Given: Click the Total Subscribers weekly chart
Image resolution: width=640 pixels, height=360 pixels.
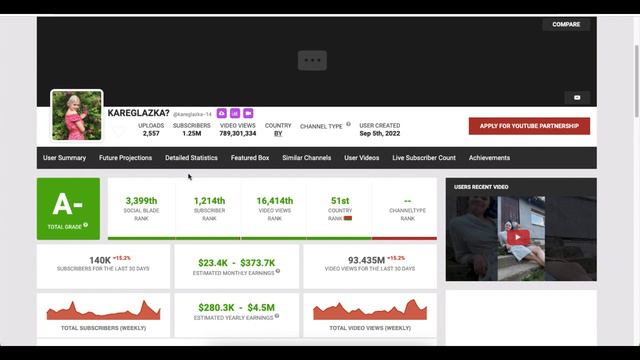Looking at the screenshot, I should point(103,310).
